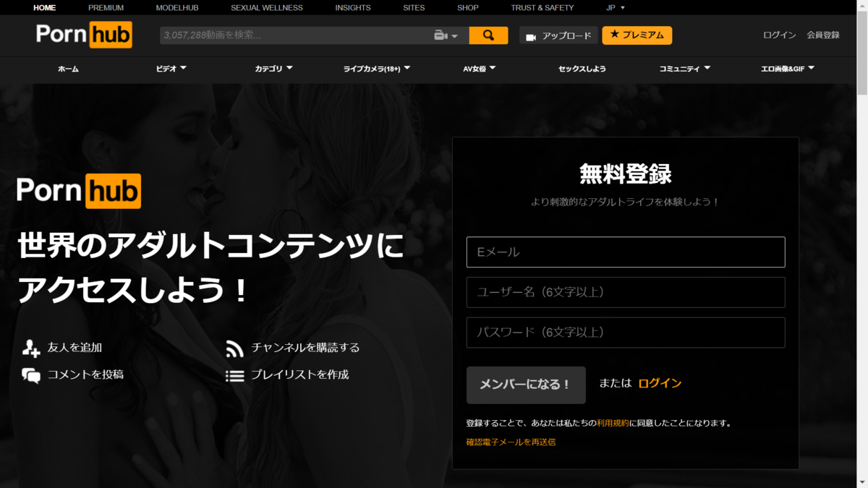868x488 pixels.
Task: Click the RSS feed icon beside チャンネルを購読する
Action: point(234,348)
